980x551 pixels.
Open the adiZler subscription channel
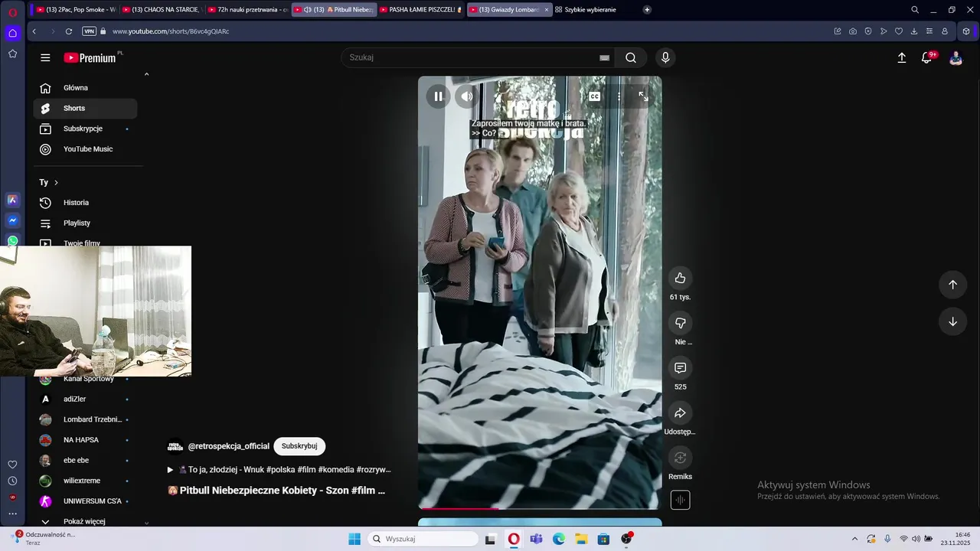[x=85, y=399]
